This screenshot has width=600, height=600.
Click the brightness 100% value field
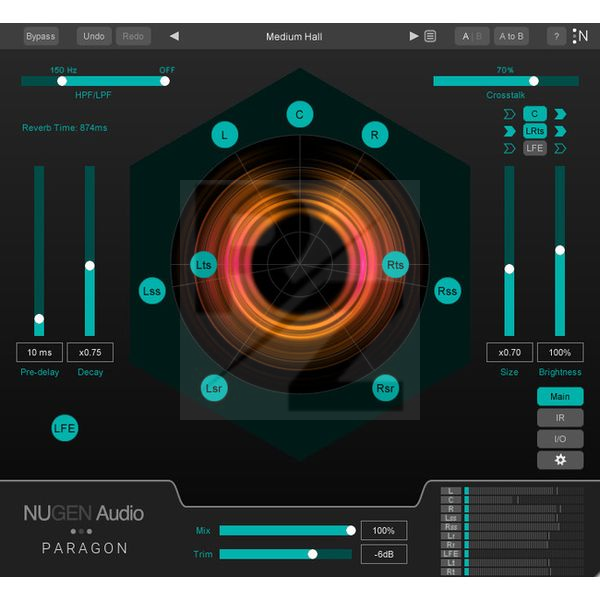coord(560,352)
